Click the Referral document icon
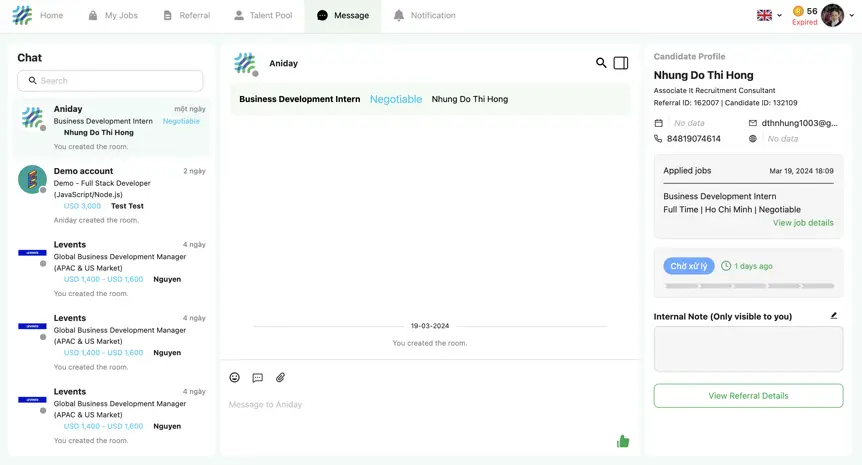 [x=168, y=15]
